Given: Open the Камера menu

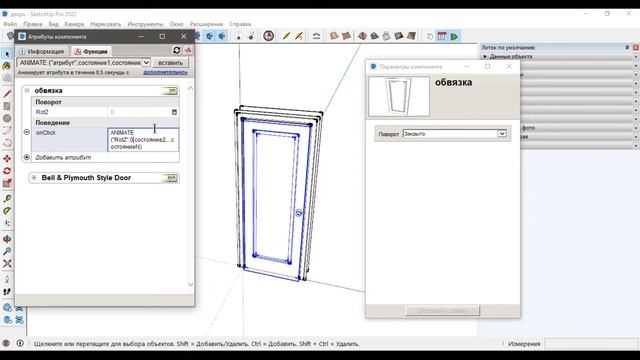Looking at the screenshot, I should 74,24.
